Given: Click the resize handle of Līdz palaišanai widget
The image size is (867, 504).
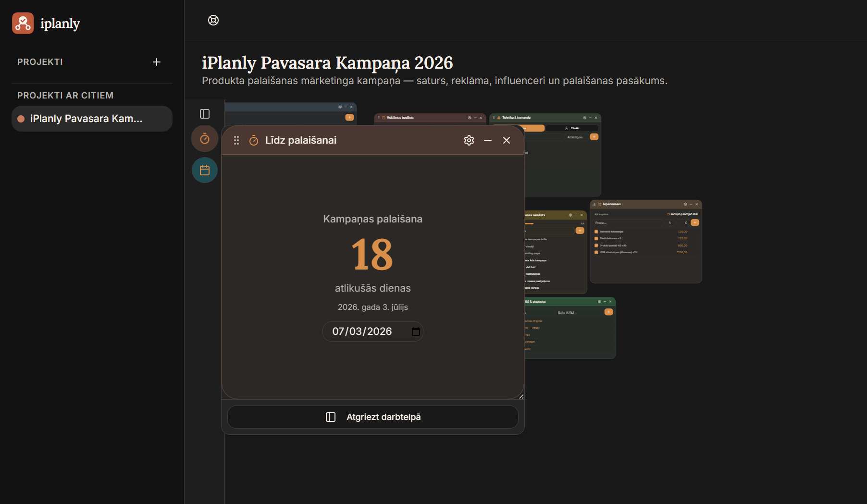Looking at the screenshot, I should (521, 396).
